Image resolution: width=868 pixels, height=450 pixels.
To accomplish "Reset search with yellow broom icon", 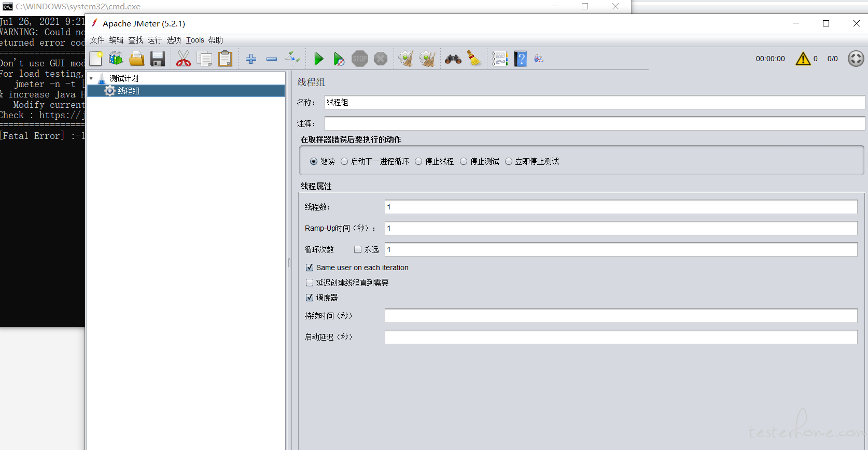I will [x=474, y=59].
